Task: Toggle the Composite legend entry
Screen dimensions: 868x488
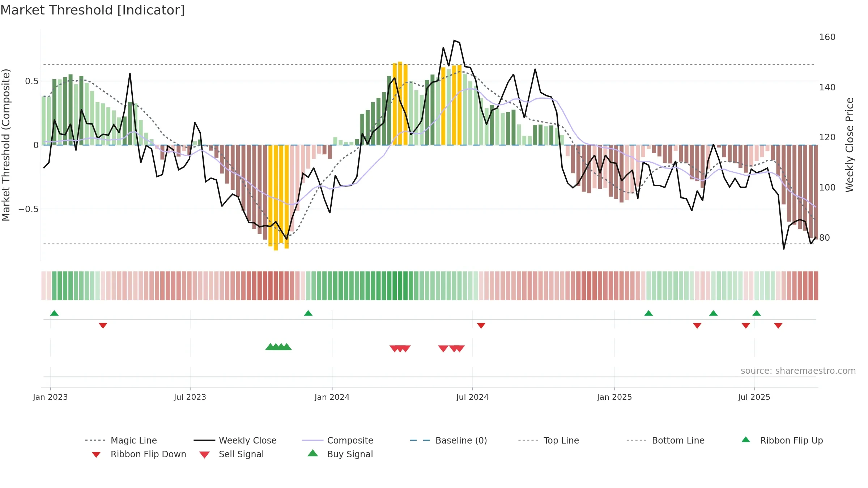Action: (337, 440)
